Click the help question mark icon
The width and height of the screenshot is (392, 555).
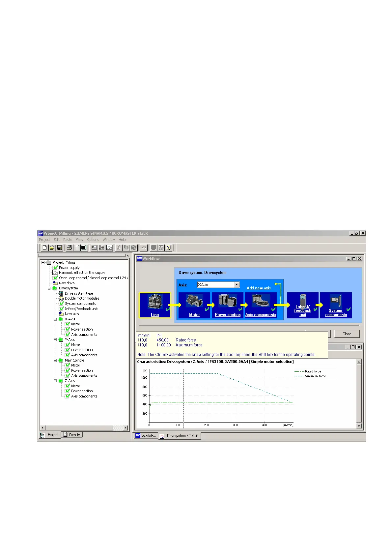tap(169, 248)
